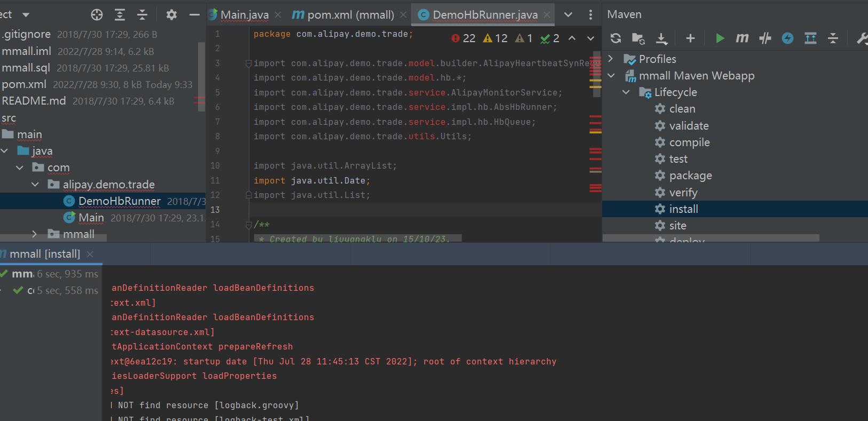Click Download Sources icon in Maven toolbar
Viewport: 868px width, 421px height.
(661, 38)
